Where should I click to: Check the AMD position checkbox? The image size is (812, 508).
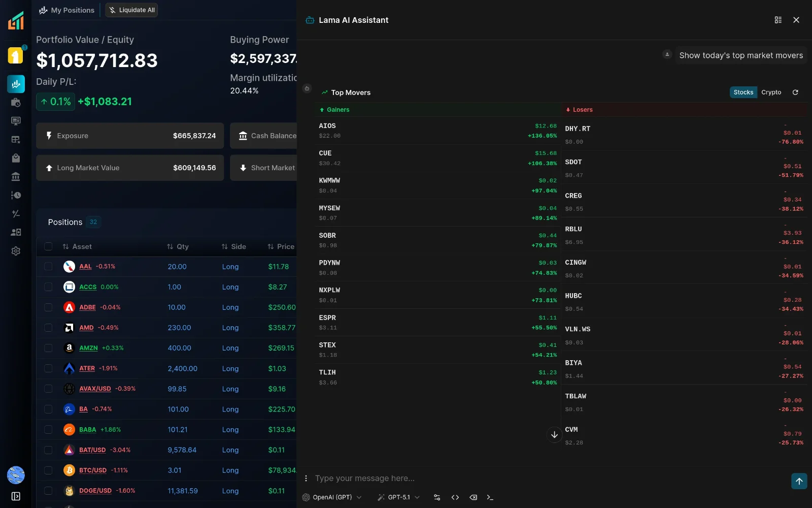pyautogui.click(x=48, y=328)
